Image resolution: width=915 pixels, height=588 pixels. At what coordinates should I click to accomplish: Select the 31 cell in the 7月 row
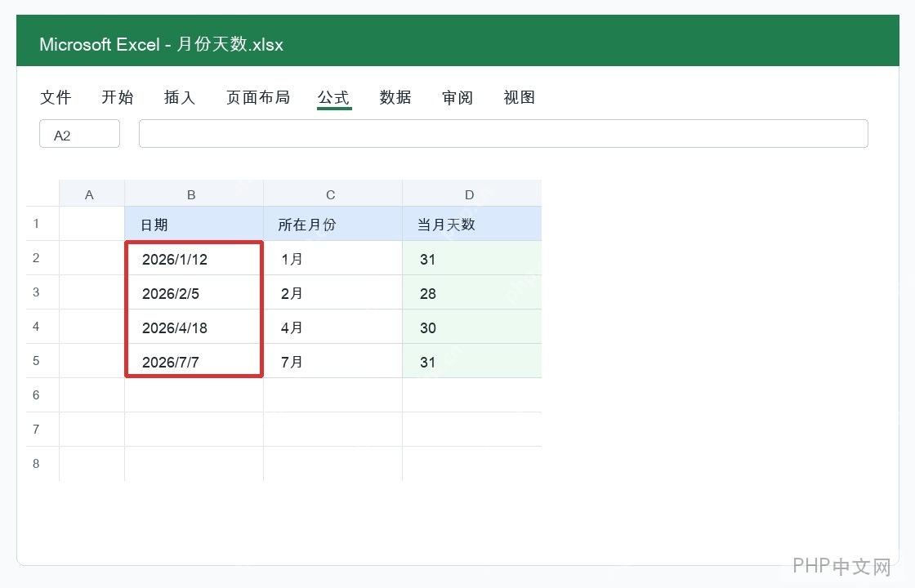coord(471,362)
